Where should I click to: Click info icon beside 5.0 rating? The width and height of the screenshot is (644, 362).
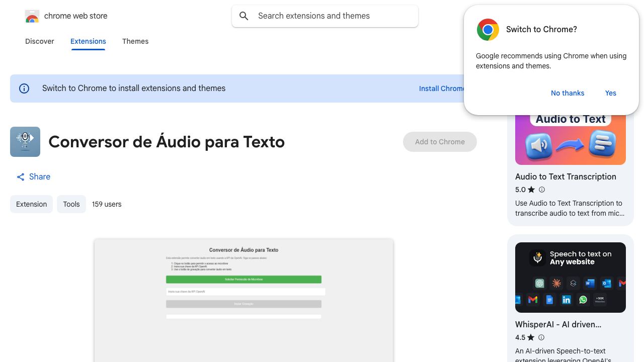pos(542,190)
